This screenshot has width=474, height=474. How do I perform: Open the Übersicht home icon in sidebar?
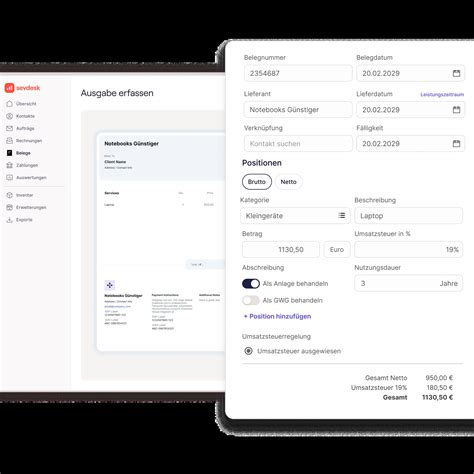pos(10,104)
